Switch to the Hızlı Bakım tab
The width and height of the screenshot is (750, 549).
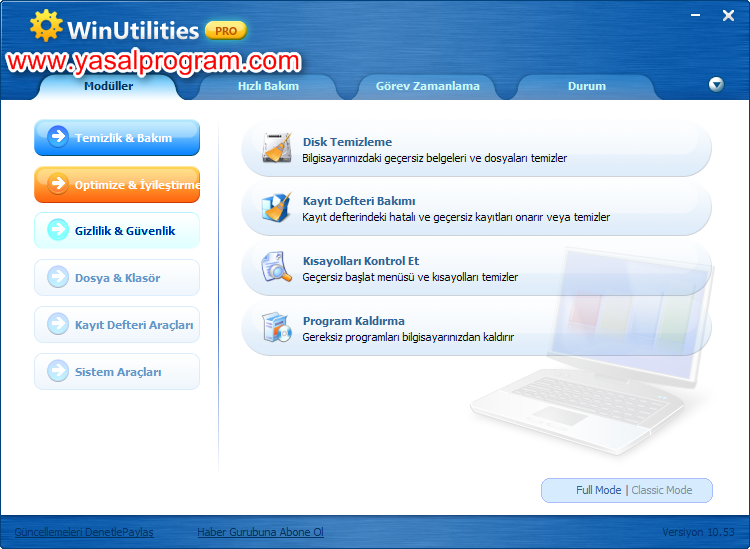pos(268,86)
